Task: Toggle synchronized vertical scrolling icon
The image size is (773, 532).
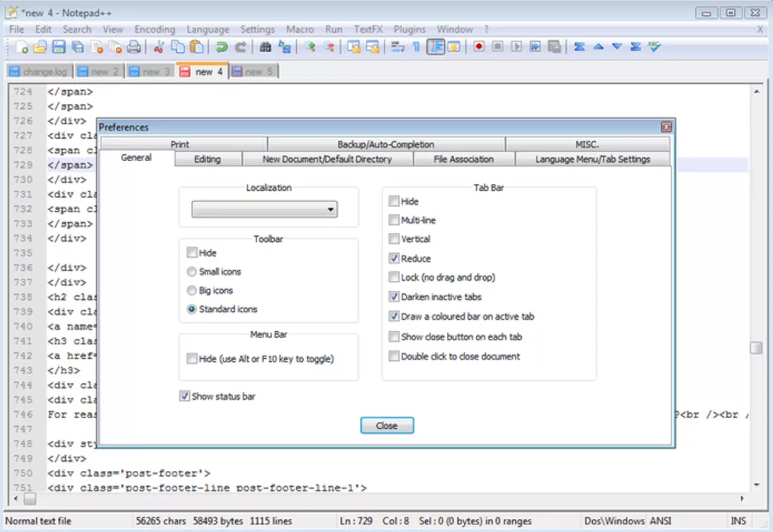Action: pyautogui.click(x=353, y=47)
